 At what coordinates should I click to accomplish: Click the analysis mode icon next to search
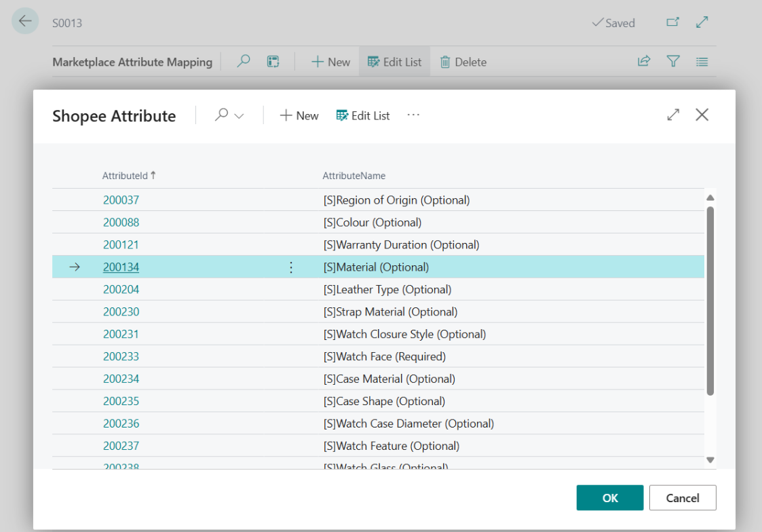pos(273,62)
